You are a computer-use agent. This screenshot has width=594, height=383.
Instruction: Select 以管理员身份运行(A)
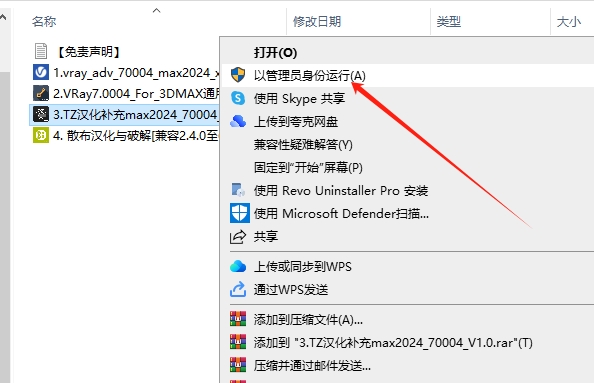310,75
